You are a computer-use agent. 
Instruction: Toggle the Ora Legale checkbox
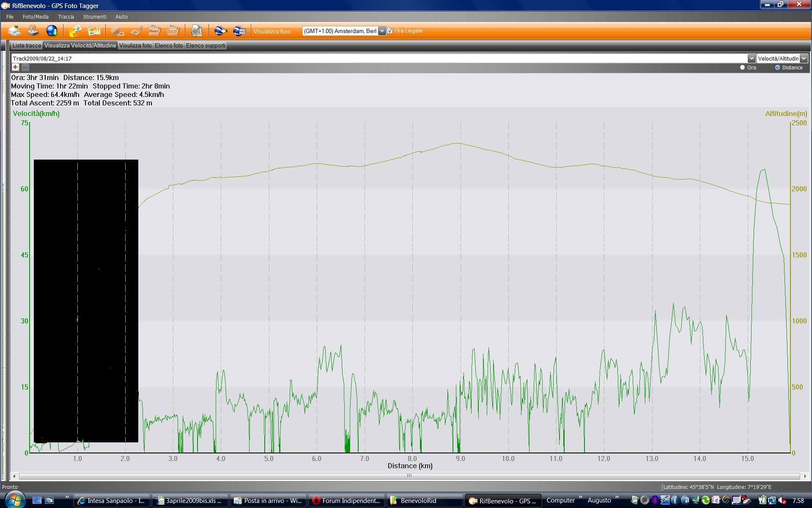[390, 30]
